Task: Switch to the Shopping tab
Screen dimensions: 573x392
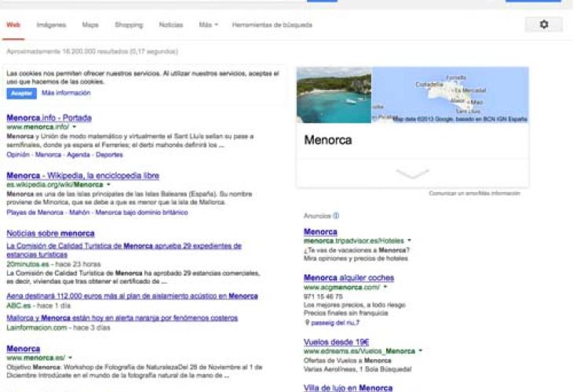Action: pos(129,25)
